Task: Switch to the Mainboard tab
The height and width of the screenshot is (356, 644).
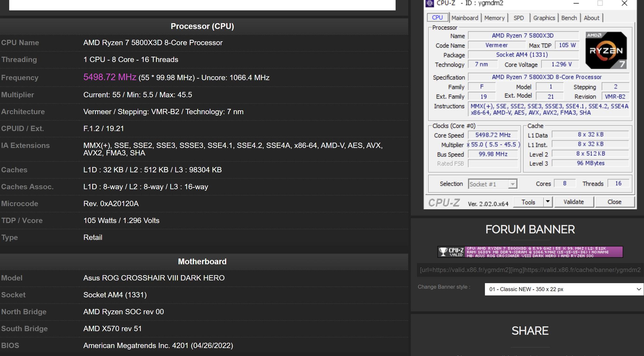Action: click(464, 18)
